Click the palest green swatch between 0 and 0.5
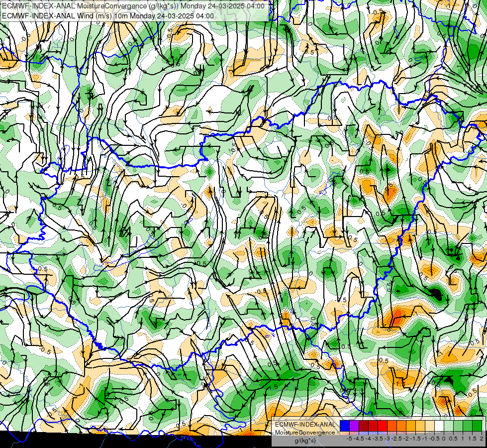The width and height of the screenshot is (487, 448). tap(449, 426)
